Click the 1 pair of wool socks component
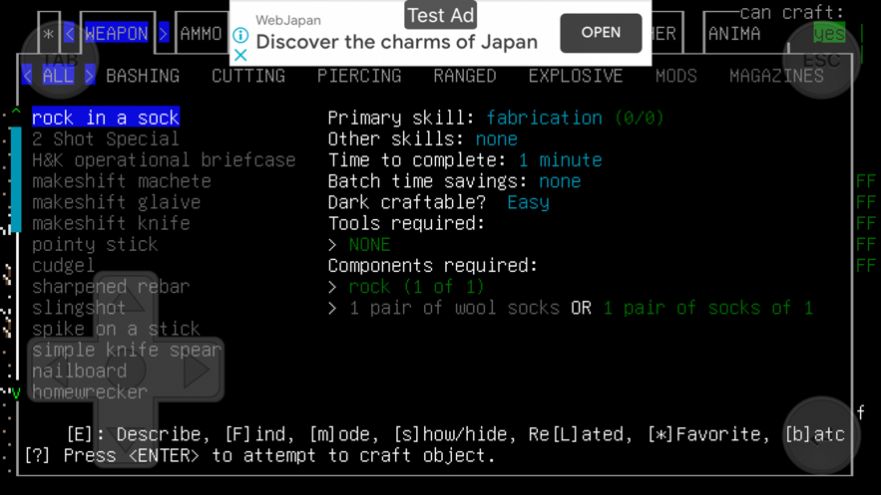This screenshot has height=495, width=881. [x=454, y=308]
